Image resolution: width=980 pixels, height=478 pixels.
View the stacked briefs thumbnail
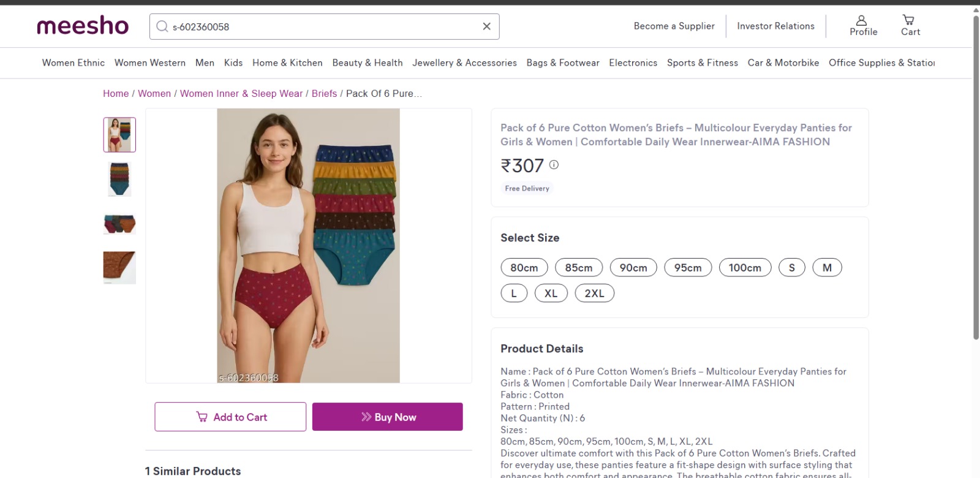(119, 179)
